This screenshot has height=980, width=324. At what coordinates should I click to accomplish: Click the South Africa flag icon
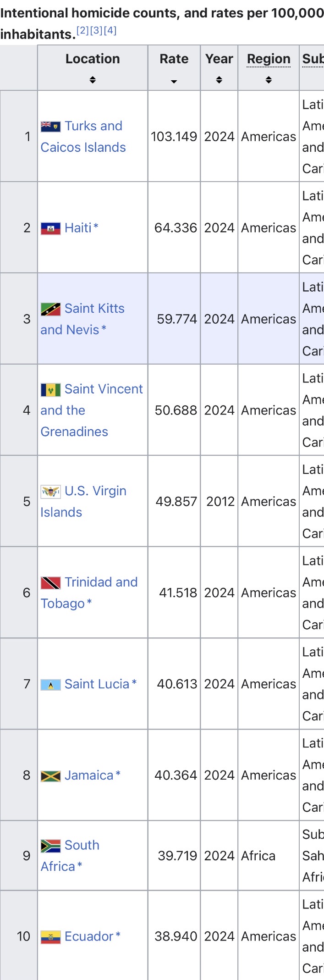[50, 846]
